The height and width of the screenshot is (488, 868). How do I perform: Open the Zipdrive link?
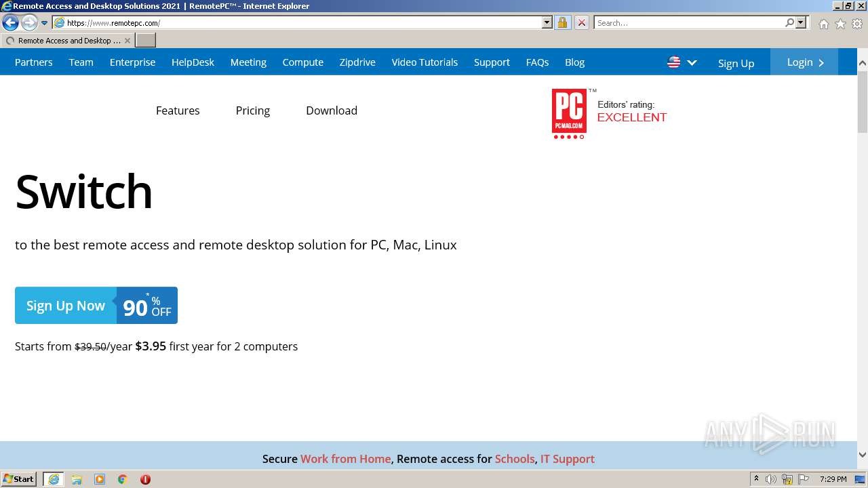[357, 62]
